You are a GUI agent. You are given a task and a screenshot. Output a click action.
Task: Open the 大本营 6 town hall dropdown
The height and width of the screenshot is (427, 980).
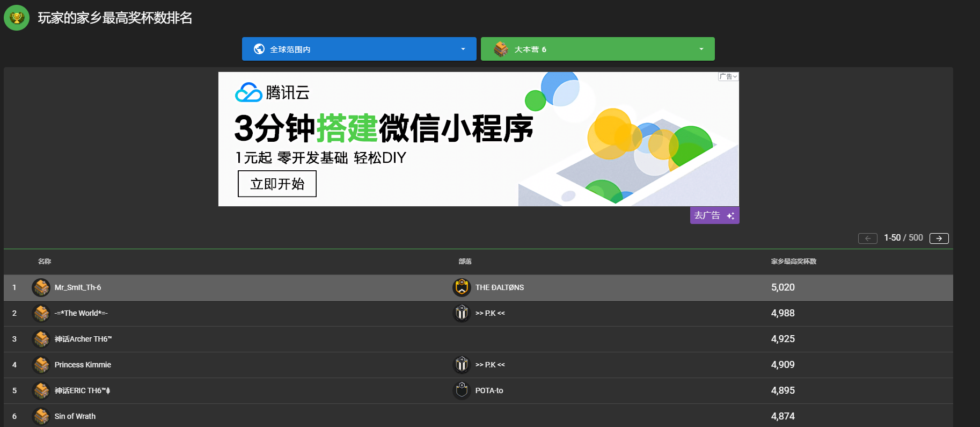coord(597,49)
